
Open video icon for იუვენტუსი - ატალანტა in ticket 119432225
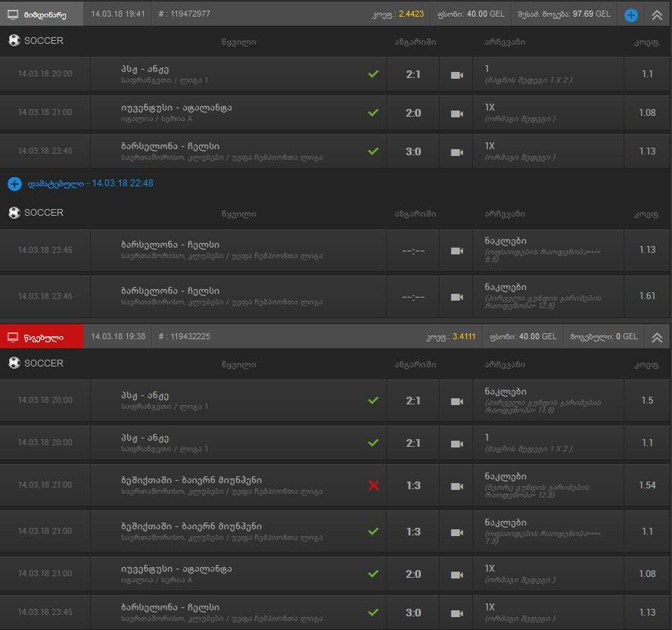pyautogui.click(x=457, y=575)
